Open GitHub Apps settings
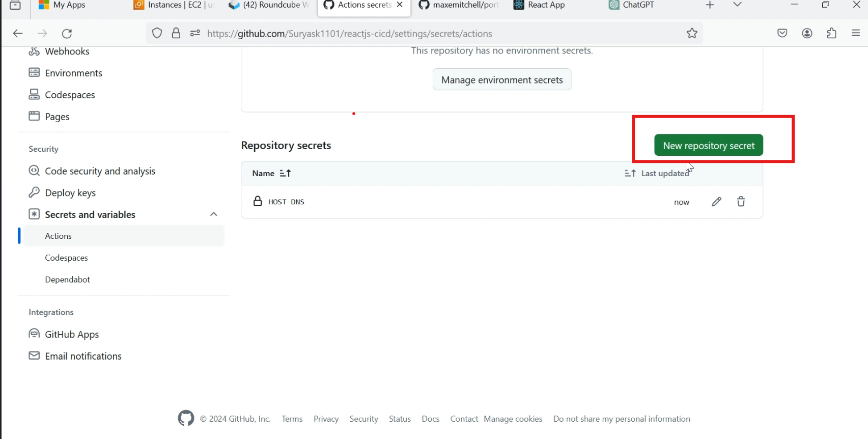 tap(72, 335)
